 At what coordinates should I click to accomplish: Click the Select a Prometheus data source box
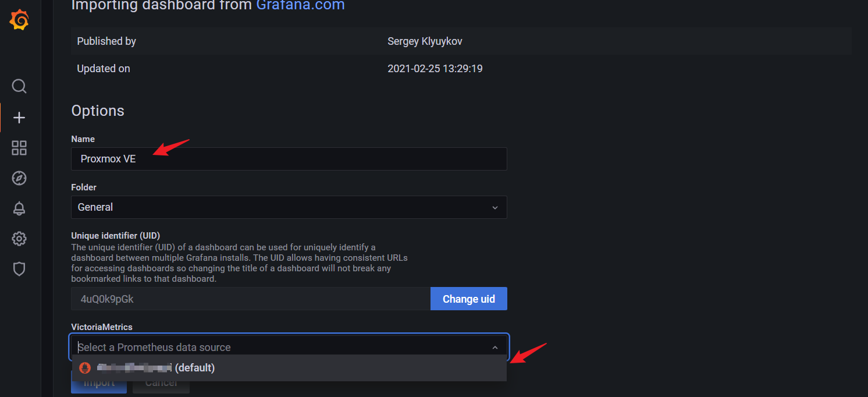(x=279, y=348)
